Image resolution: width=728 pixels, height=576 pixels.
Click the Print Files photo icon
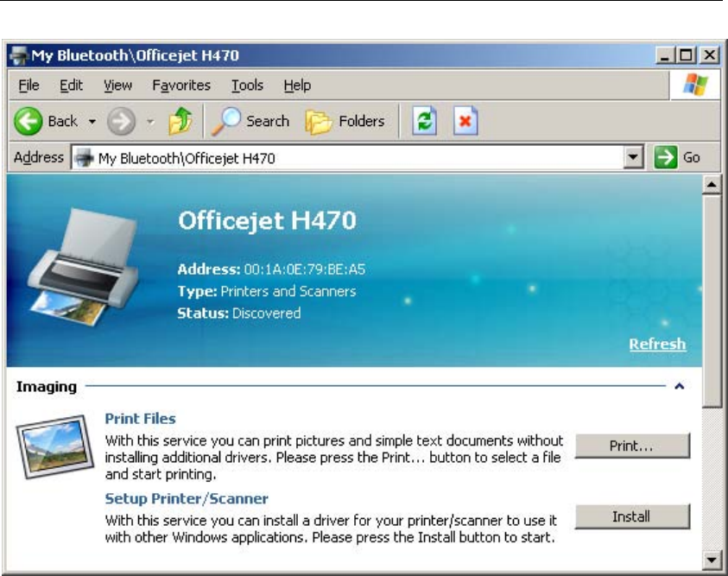pos(54,446)
